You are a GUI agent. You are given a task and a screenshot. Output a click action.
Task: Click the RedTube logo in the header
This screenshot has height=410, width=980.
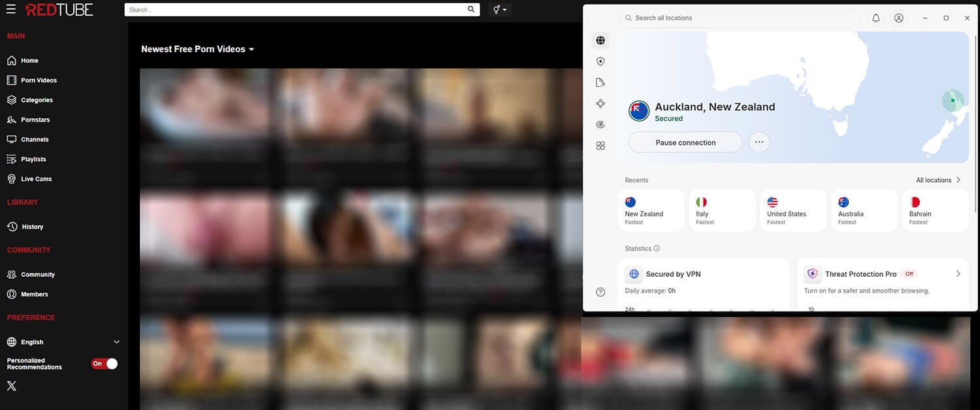point(59,10)
